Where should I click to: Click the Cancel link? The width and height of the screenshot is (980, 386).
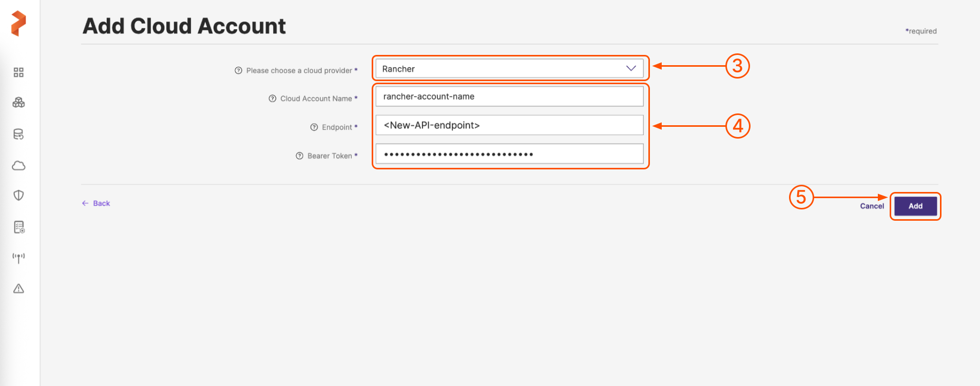click(x=872, y=206)
